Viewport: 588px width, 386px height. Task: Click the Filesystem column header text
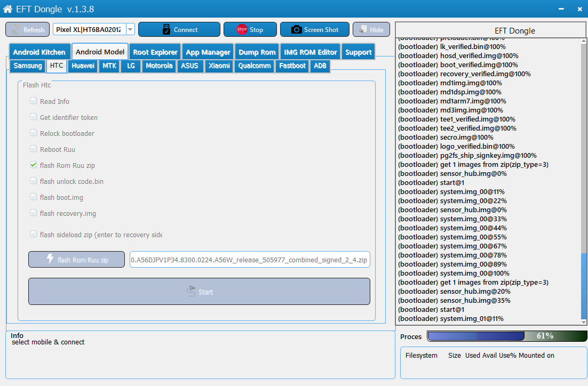click(421, 355)
